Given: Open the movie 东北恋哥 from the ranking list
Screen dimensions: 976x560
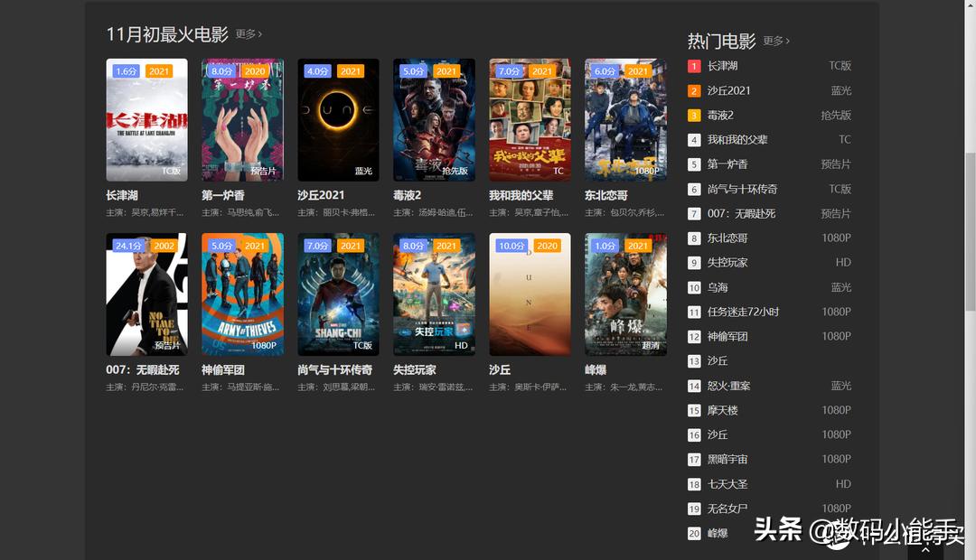Looking at the screenshot, I should 727,238.
